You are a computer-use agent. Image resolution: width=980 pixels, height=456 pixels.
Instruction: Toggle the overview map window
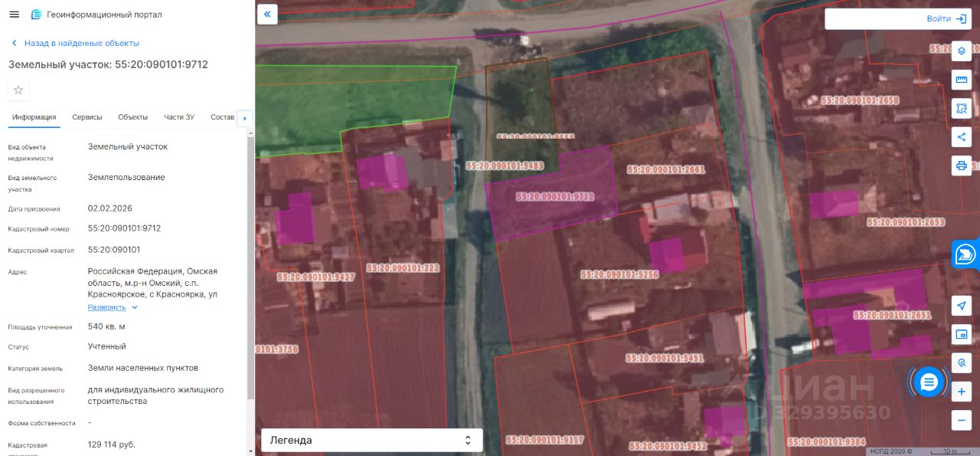962,334
